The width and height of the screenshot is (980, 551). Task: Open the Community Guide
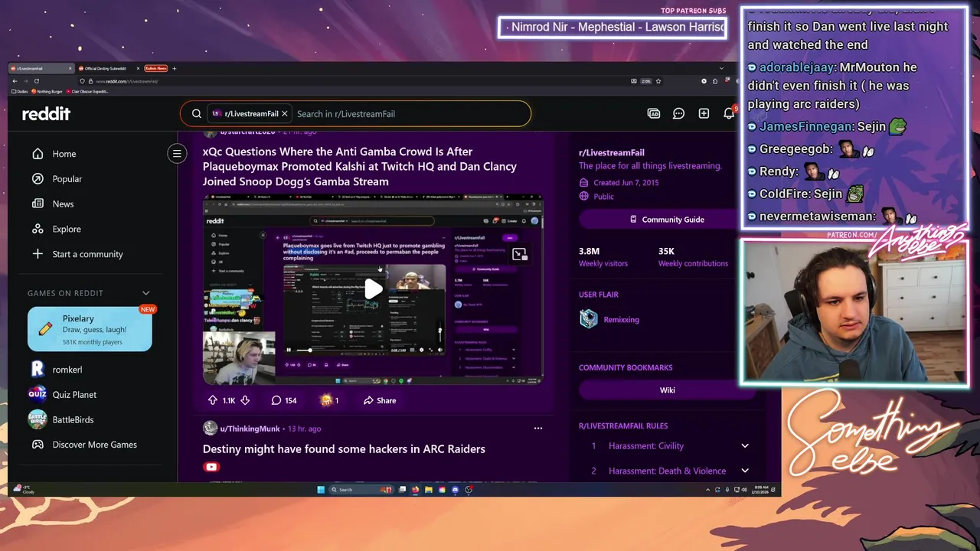point(667,220)
